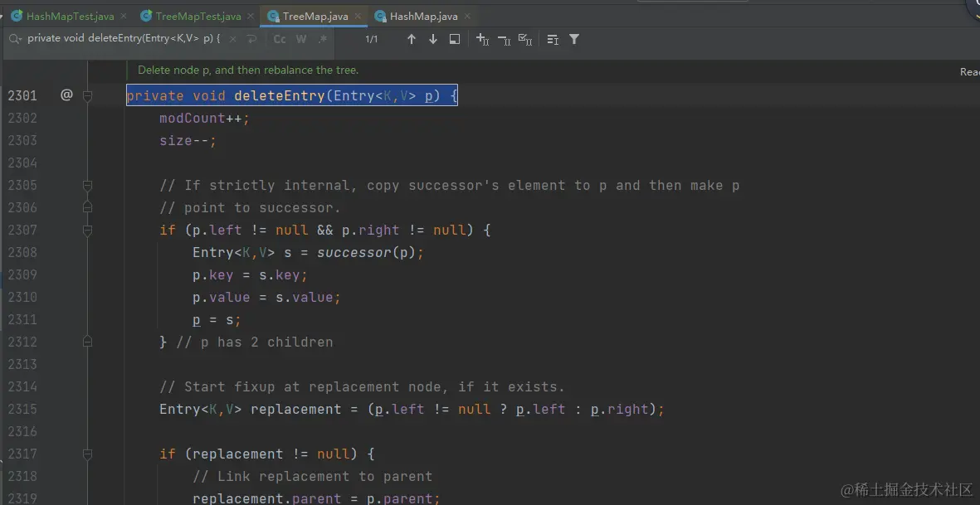The image size is (980, 505).
Task: Close the TreeMap.java tab
Action: point(358,17)
